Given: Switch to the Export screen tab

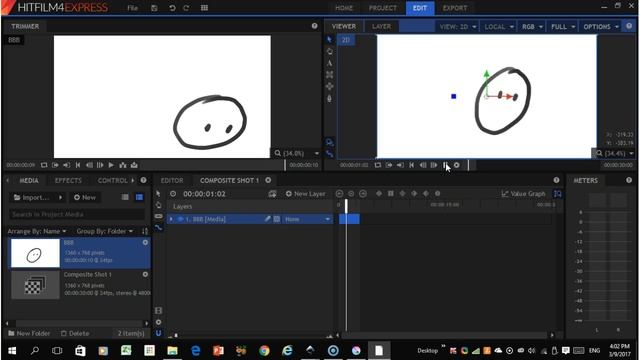Looking at the screenshot, I should pos(455,8).
